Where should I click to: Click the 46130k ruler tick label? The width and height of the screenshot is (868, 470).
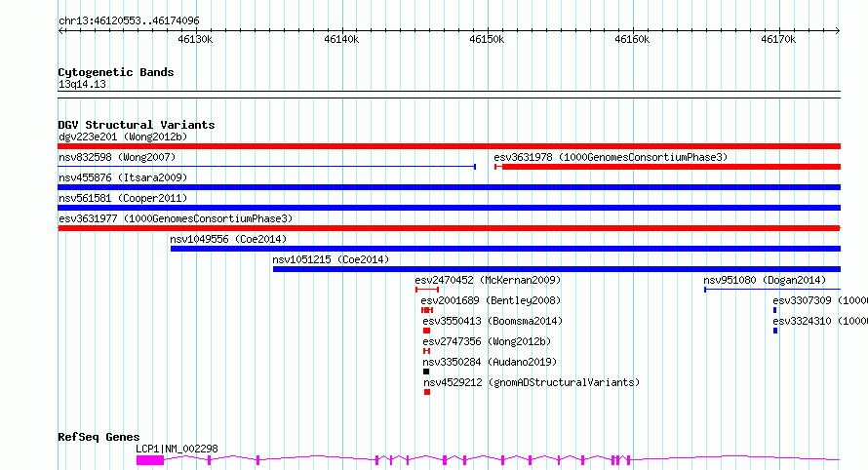click(x=195, y=39)
